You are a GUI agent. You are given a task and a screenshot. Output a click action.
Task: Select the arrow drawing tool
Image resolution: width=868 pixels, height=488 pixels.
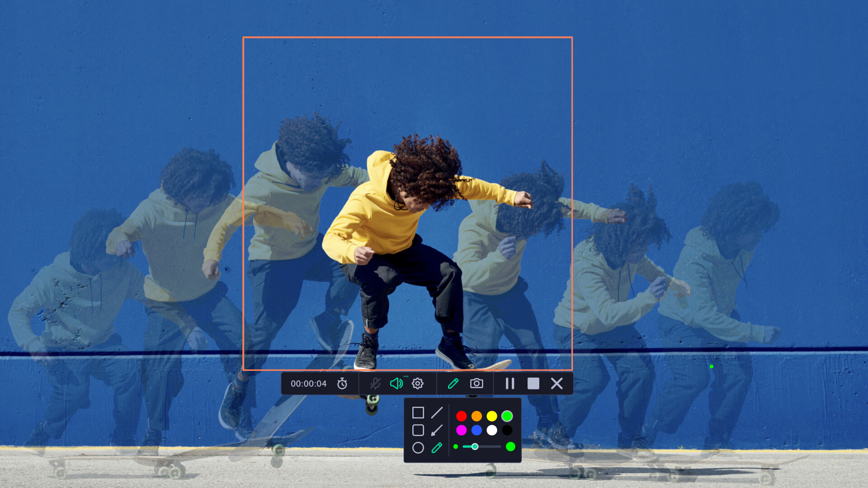[437, 430]
